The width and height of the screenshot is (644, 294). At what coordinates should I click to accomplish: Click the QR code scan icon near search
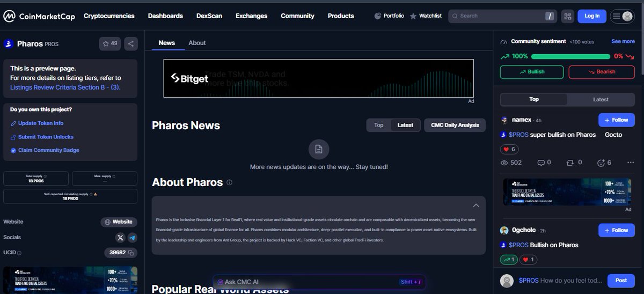(x=568, y=16)
